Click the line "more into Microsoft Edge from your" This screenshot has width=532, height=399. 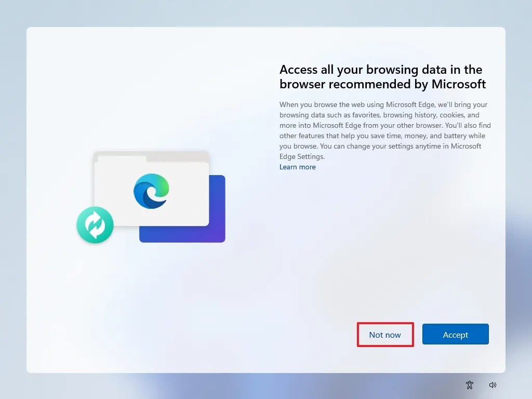[385, 125]
